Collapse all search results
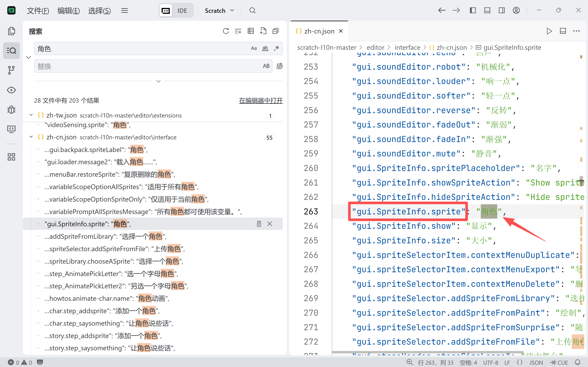Viewport: 588px width, 367px height. pyautogui.click(x=276, y=31)
